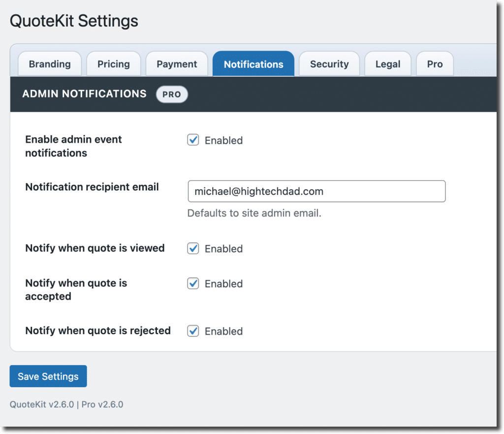
Task: Click the 'Notification recipient email' label
Action: [x=92, y=187]
